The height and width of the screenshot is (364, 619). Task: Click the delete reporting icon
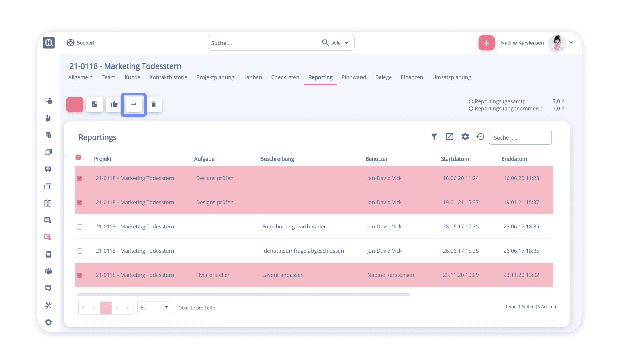pyautogui.click(x=154, y=104)
